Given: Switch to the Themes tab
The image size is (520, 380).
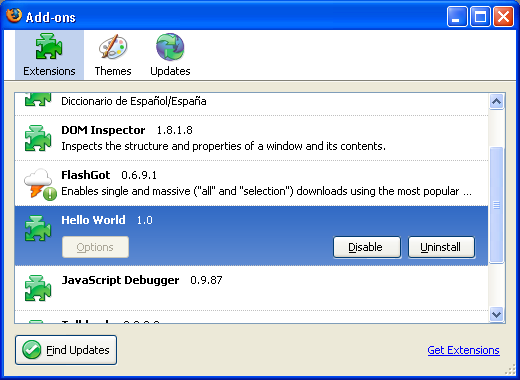Looking at the screenshot, I should 113,55.
